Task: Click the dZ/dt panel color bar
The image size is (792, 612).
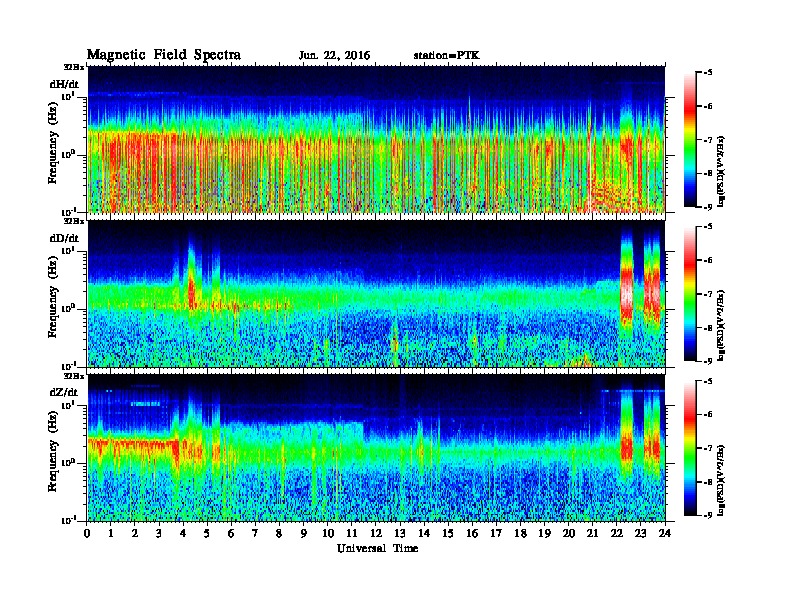Action: pos(689,448)
